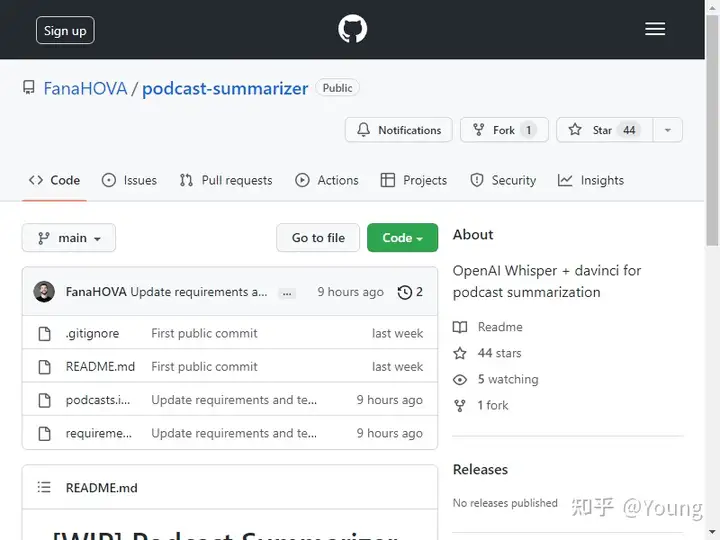
Task: Click the Readme book icon in About
Action: tap(460, 327)
